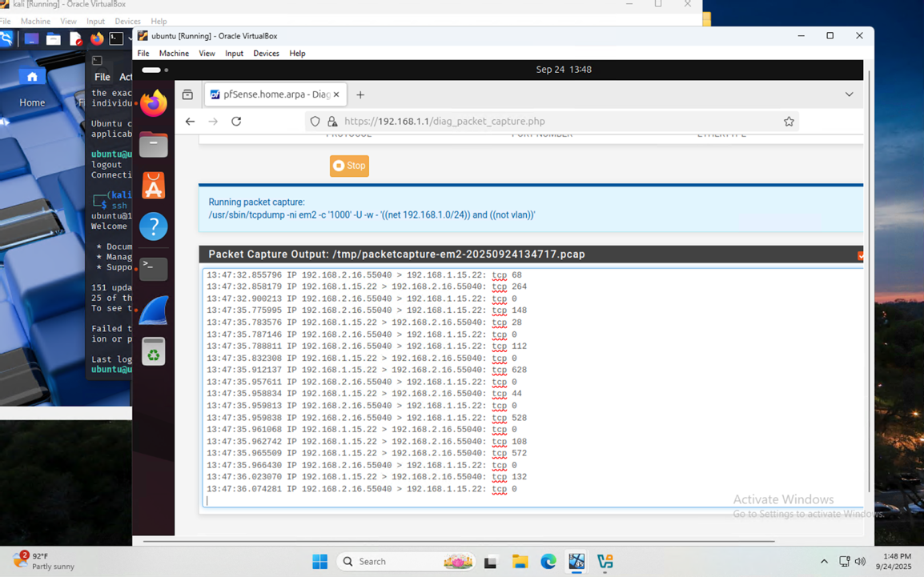Image resolution: width=924 pixels, height=577 pixels.
Task: Open Machine menu in kali VirtualBox window
Action: coord(35,21)
